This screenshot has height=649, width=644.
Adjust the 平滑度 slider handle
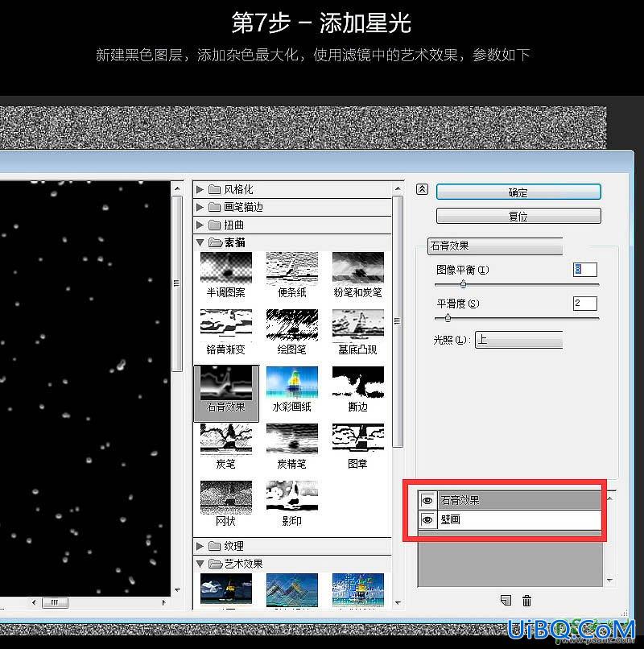click(x=448, y=318)
